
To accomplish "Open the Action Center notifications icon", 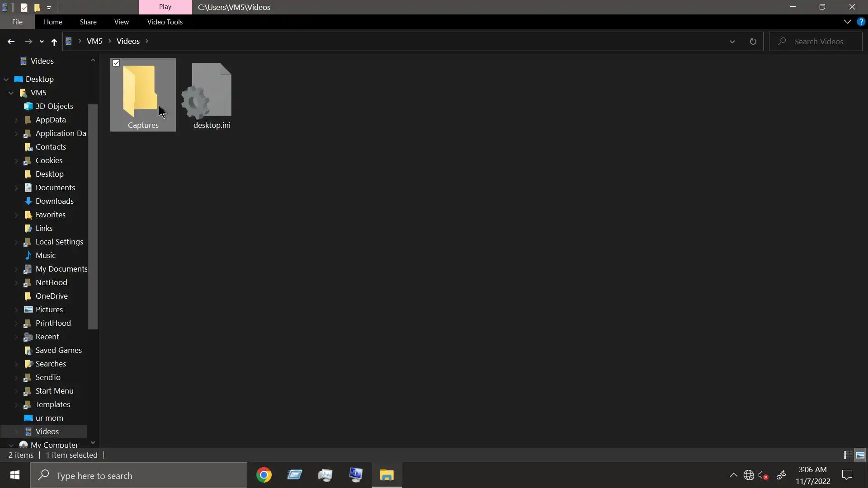I will [x=847, y=475].
